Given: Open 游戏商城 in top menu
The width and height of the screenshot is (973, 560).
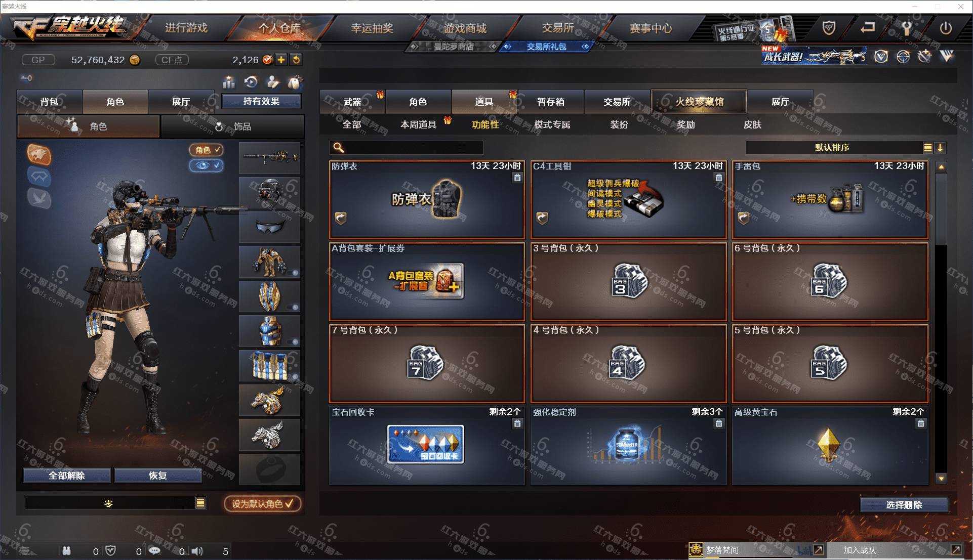Looking at the screenshot, I should [x=465, y=28].
